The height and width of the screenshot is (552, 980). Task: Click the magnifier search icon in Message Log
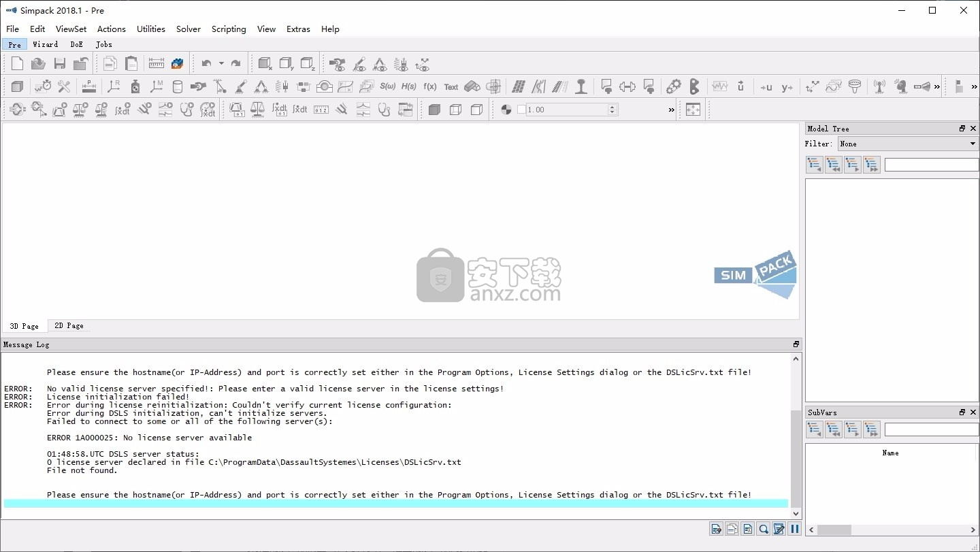click(x=764, y=529)
